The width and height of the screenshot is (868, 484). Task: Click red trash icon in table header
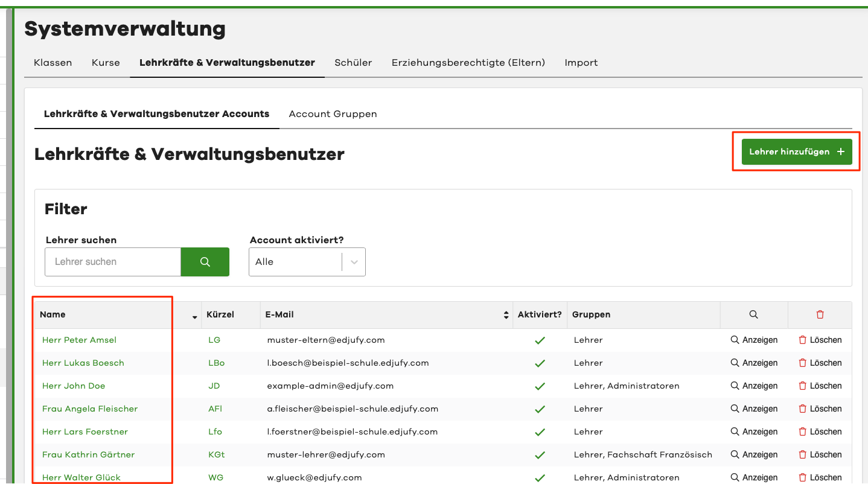(820, 314)
